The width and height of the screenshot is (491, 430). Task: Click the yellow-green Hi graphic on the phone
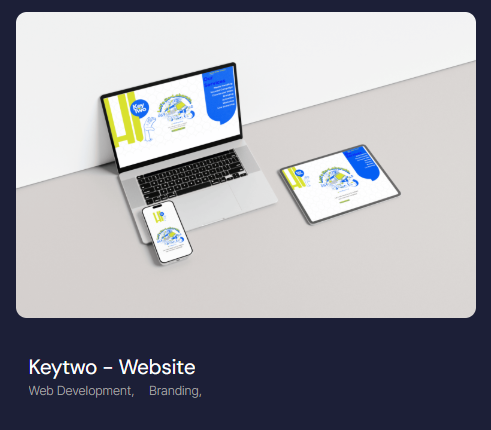coord(159,217)
